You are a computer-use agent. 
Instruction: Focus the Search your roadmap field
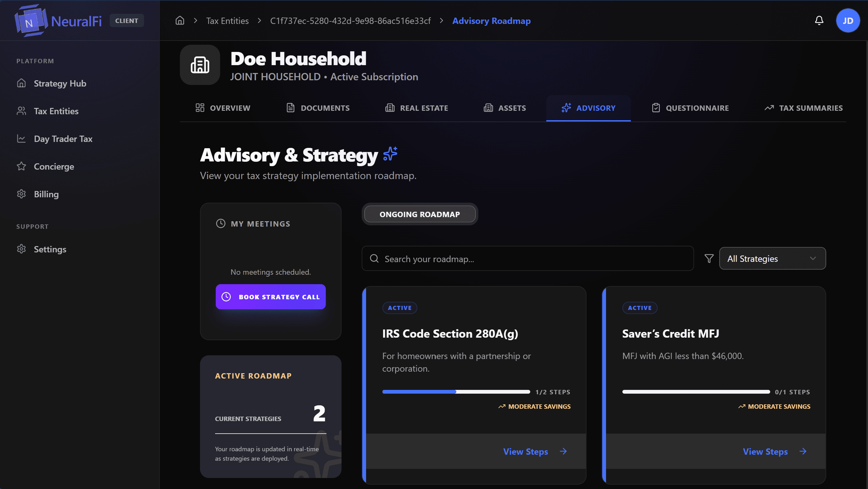[527, 258]
